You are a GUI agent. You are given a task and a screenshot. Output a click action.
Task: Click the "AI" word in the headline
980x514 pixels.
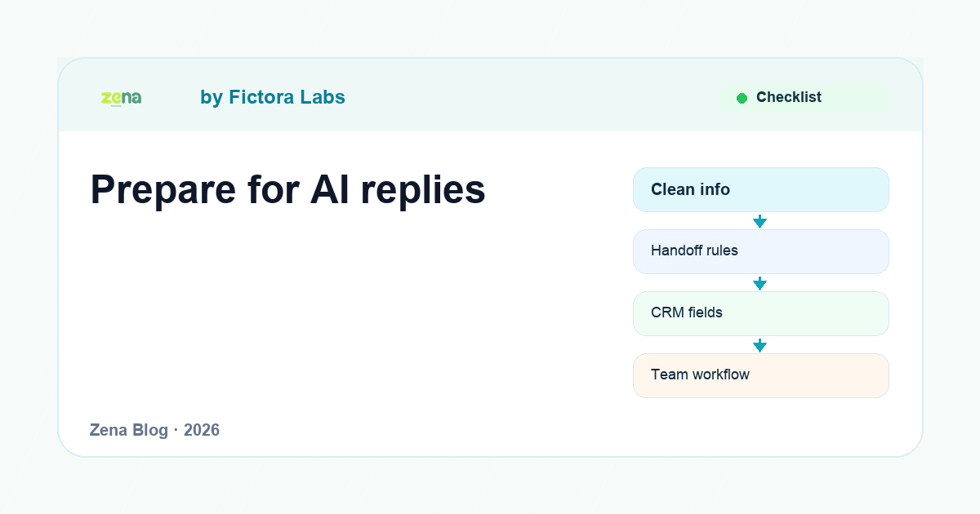(x=328, y=189)
